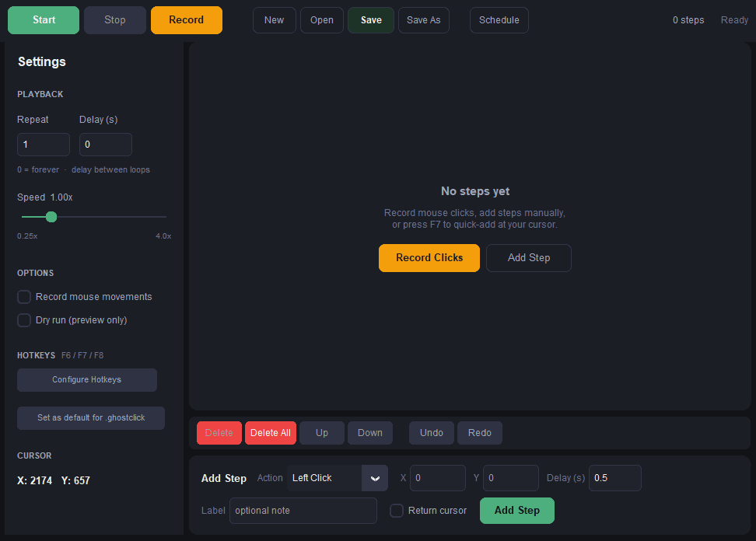756x541 pixels.
Task: Open an existing macro file
Action: click(321, 19)
